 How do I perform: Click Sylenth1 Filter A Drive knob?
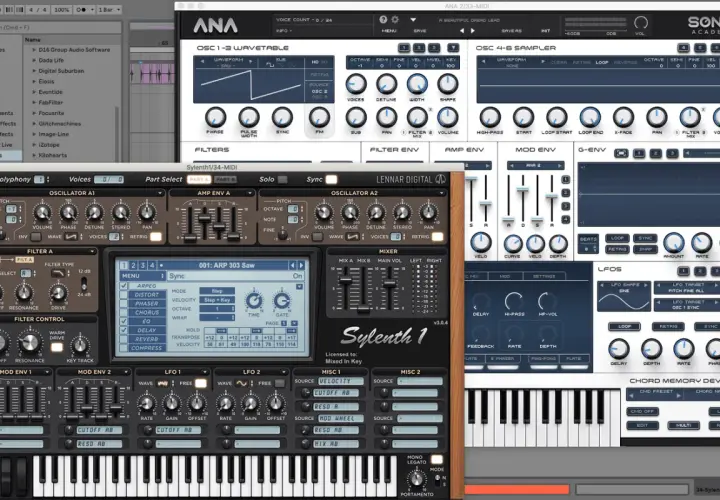(x=58, y=292)
